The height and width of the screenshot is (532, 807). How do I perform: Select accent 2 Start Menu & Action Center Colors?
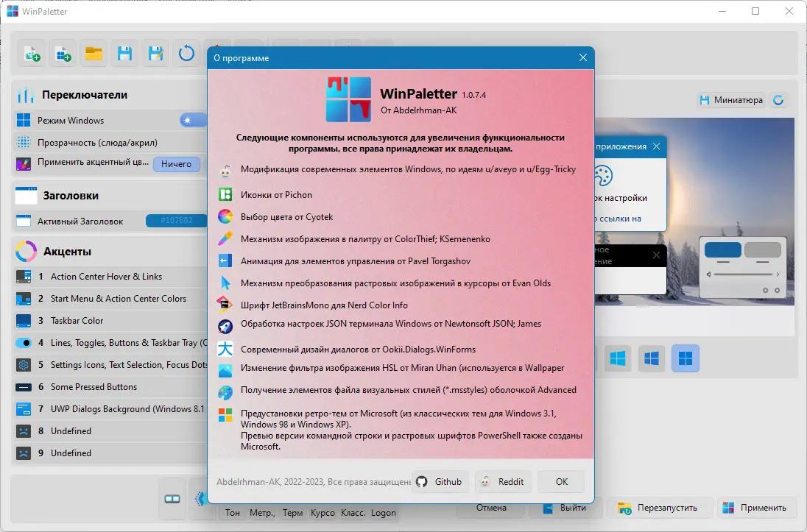[x=110, y=299]
